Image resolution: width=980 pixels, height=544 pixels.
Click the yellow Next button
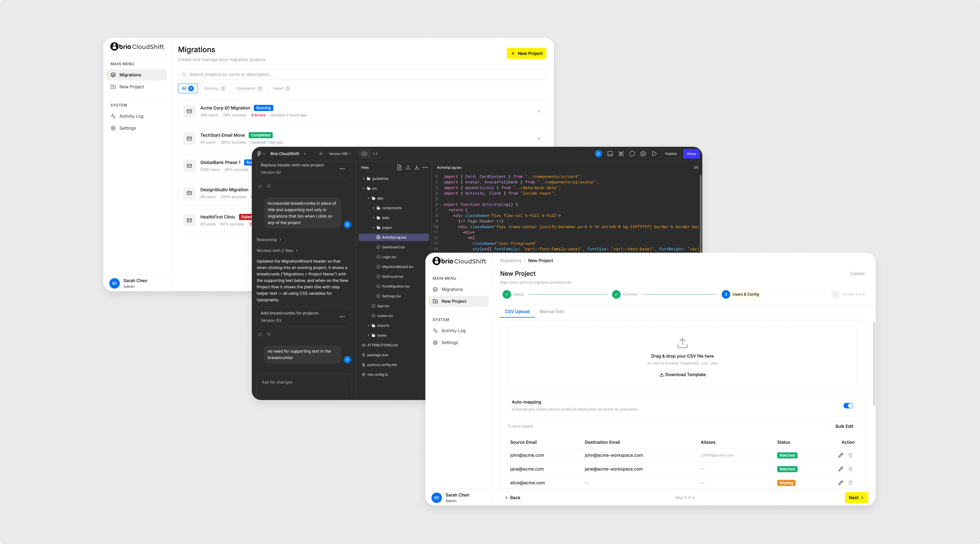[x=856, y=497]
